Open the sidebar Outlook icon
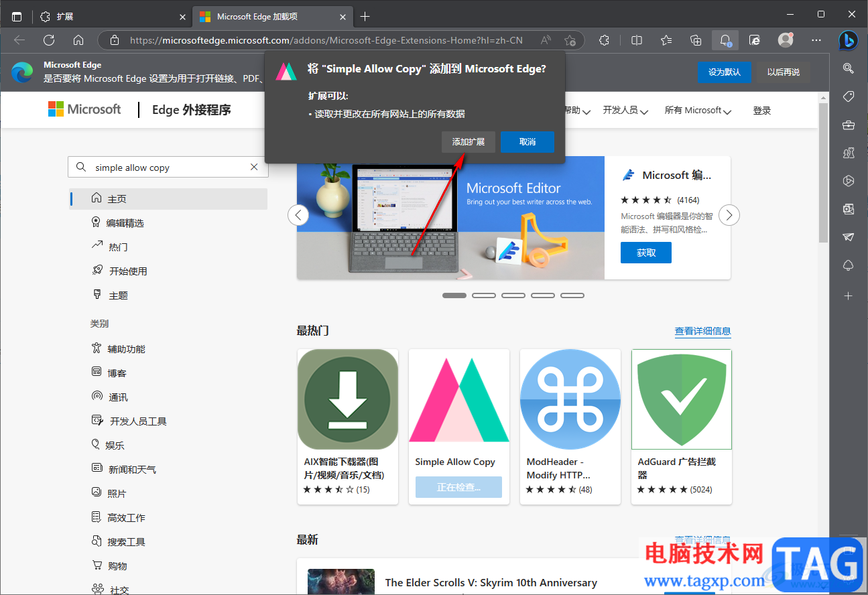The image size is (868, 595). [848, 209]
